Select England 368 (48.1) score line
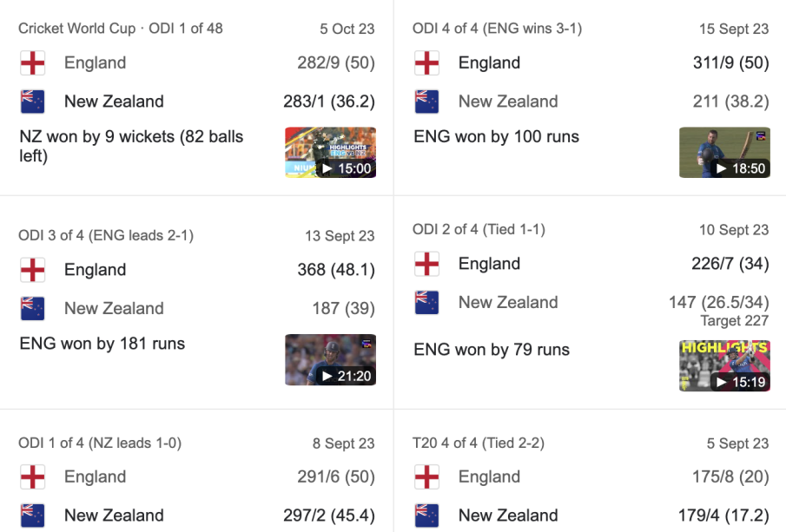The image size is (786, 532). tap(335, 270)
